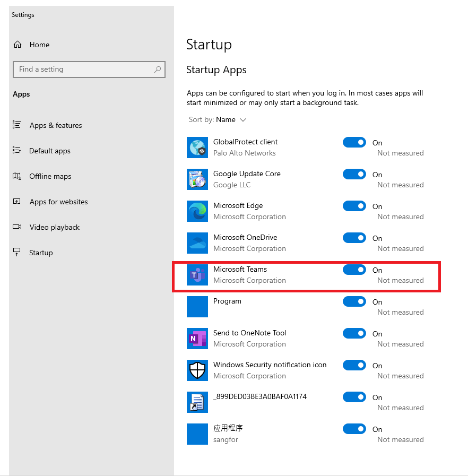Click the Send to OneNote Tool icon
The width and height of the screenshot is (468, 476).
tap(197, 339)
